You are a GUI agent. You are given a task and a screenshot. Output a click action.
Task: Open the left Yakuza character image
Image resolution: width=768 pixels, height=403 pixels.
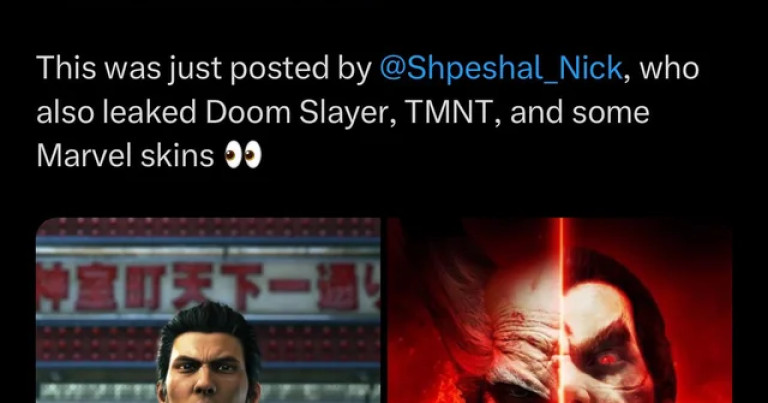(208, 310)
